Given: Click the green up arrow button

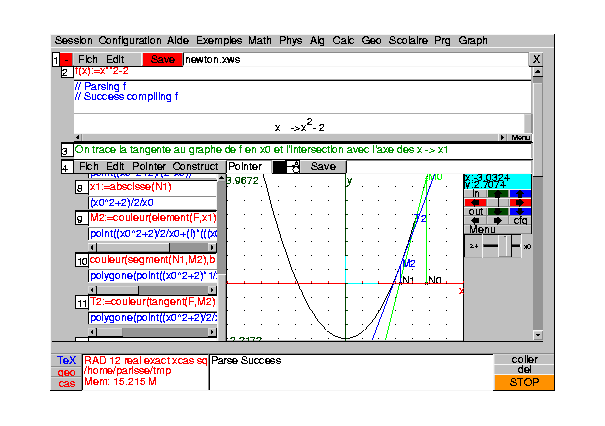Looking at the screenshot, I should [x=498, y=193].
